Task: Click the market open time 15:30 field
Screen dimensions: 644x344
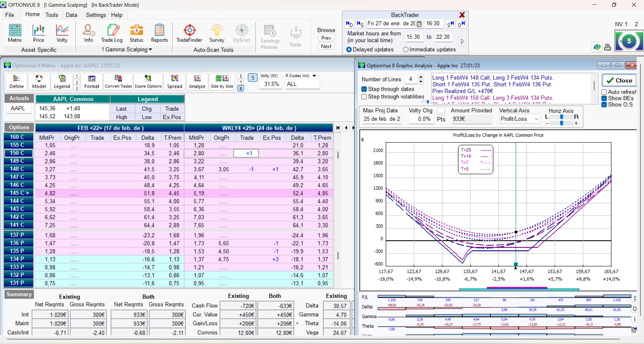Action: (x=413, y=37)
